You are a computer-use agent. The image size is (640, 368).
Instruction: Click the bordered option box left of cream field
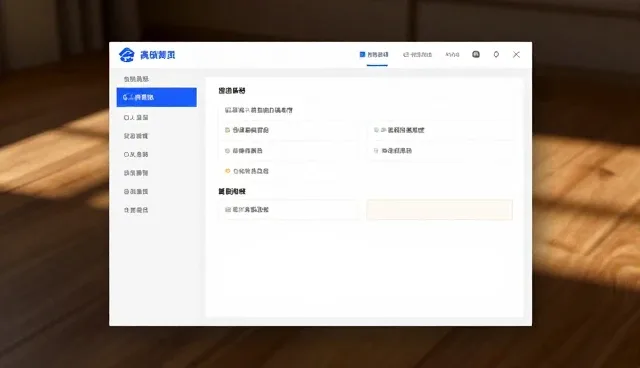(290, 210)
